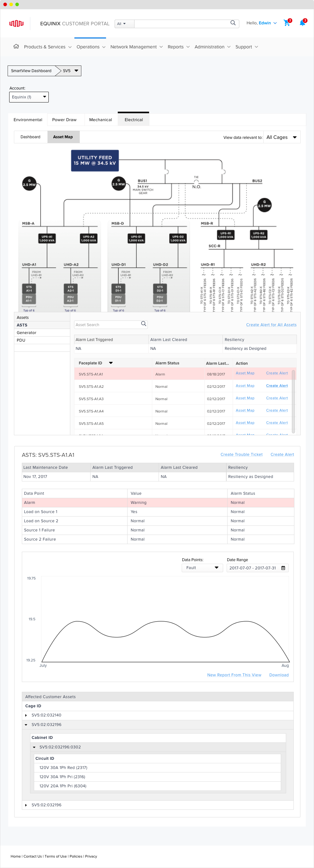The width and height of the screenshot is (314, 868).
Task: Open the Support menu
Action: coord(247,47)
